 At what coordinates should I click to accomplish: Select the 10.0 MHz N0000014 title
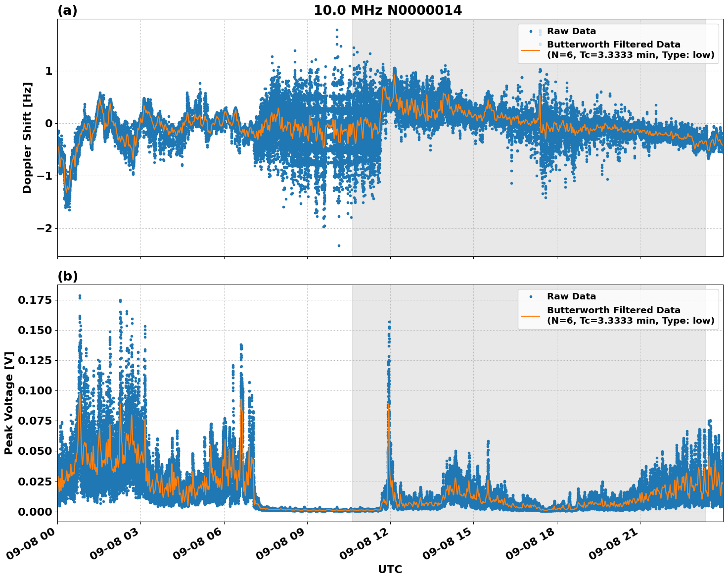tap(389, 9)
